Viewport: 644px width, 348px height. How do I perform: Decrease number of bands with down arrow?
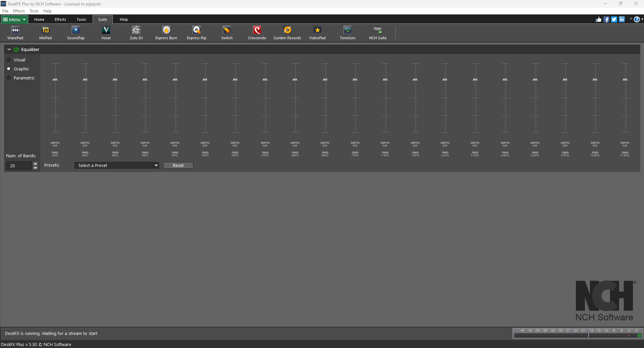pyautogui.click(x=35, y=168)
